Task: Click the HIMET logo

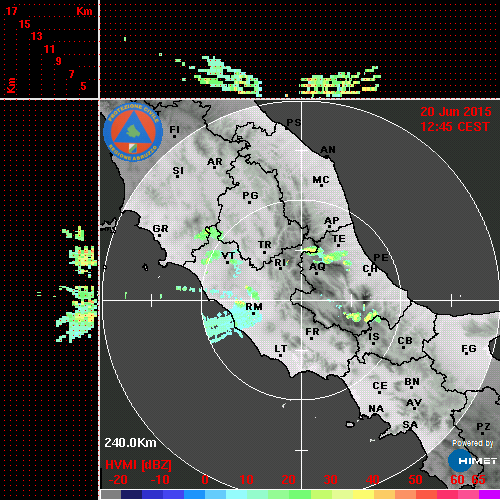Action: tap(472, 461)
